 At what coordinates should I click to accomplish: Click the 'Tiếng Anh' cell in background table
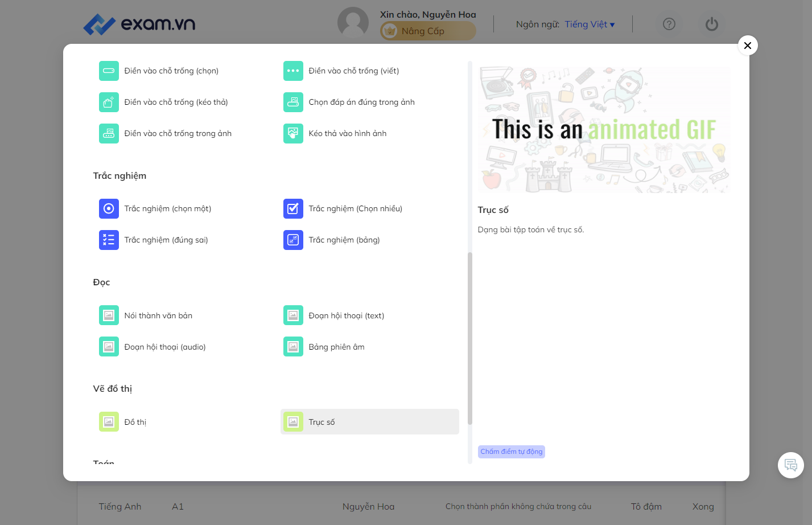pyautogui.click(x=120, y=507)
